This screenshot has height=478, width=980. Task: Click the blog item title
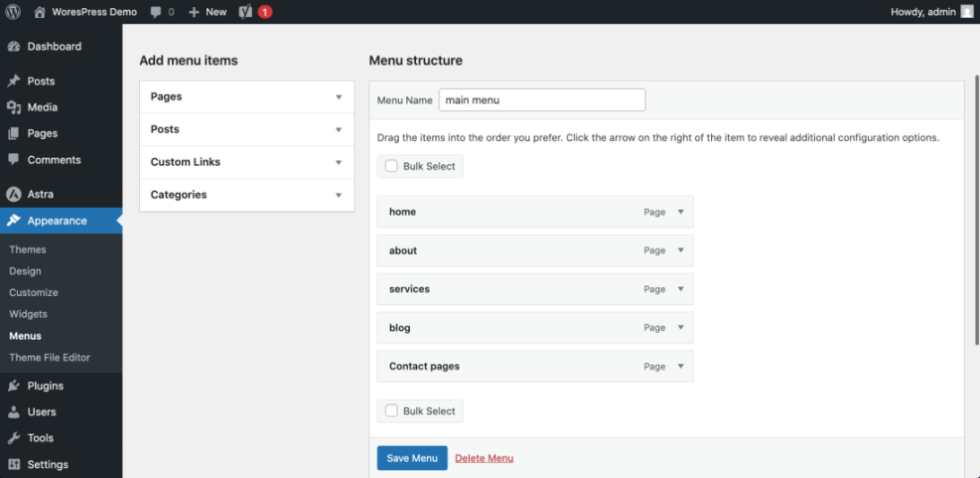click(x=400, y=328)
